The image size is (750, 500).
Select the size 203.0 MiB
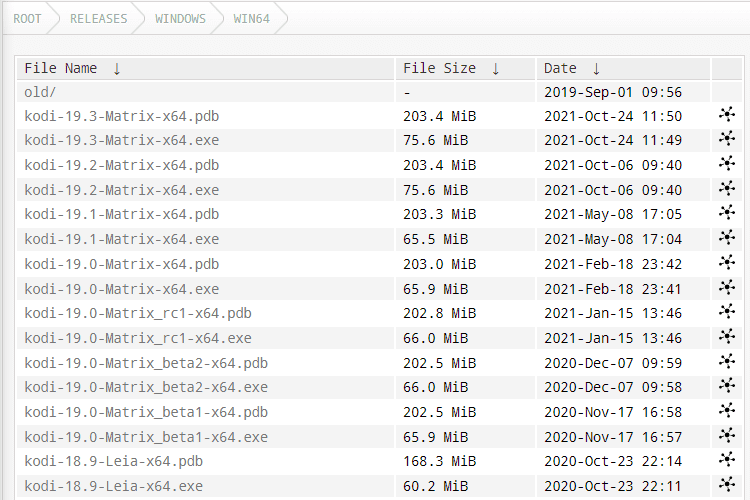(440, 264)
